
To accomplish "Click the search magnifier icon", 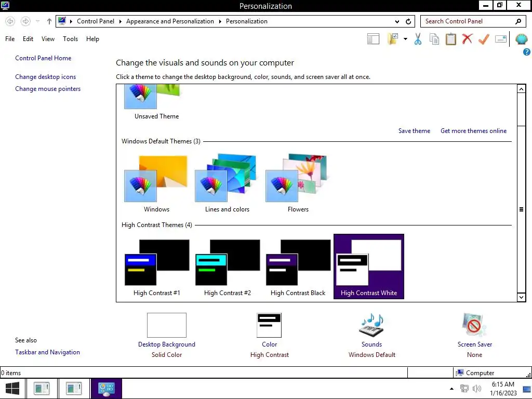I will tap(518, 21).
